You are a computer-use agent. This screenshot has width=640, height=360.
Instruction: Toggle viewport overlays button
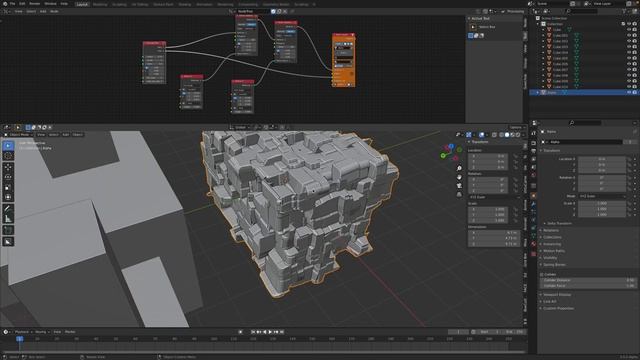coord(482,135)
